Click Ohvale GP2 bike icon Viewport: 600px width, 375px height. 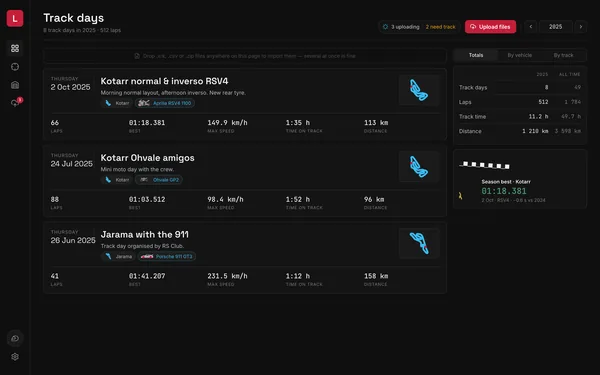click(143, 179)
